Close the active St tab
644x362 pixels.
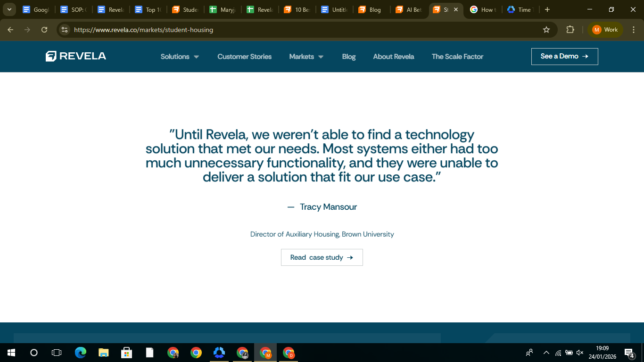[455, 9]
